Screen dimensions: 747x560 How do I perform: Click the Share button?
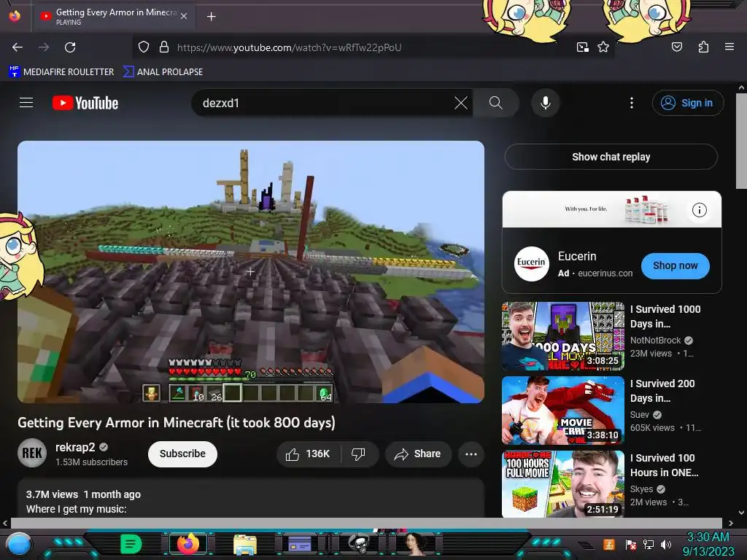click(418, 454)
